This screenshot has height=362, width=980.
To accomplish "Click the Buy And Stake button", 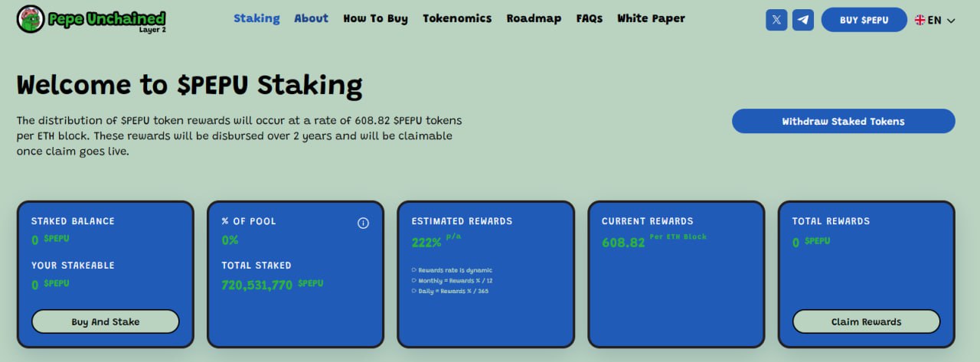I will click(106, 321).
